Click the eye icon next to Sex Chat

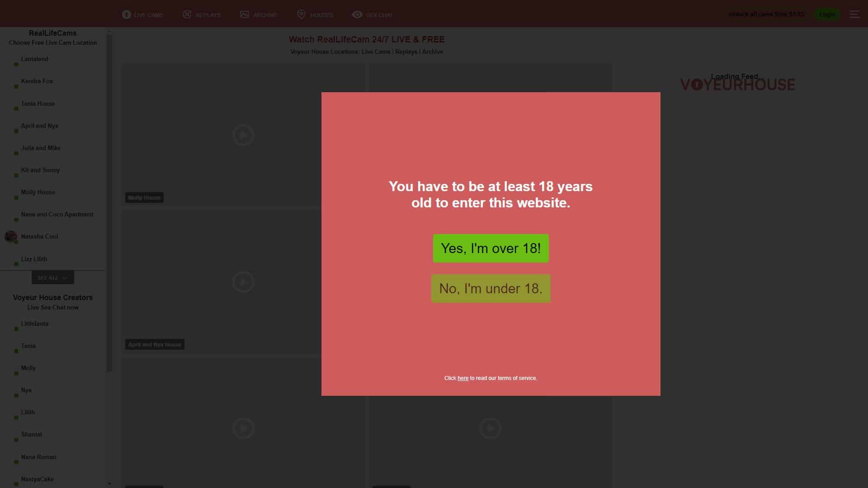[357, 14]
